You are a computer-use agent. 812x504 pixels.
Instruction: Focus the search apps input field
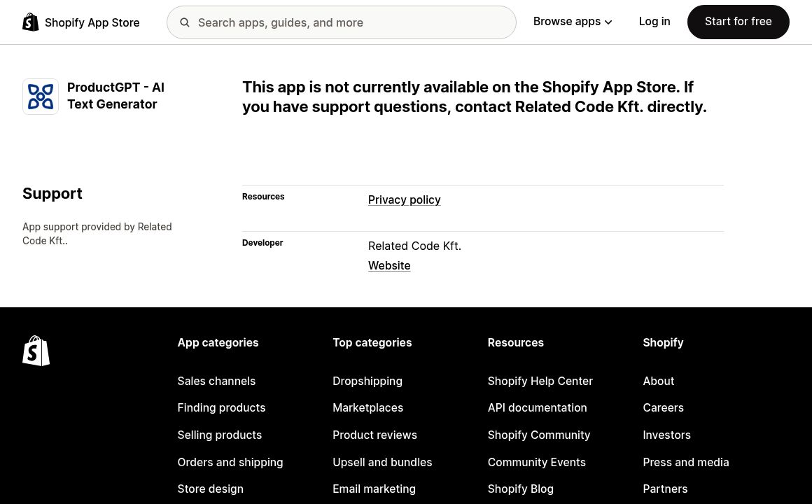[350, 22]
